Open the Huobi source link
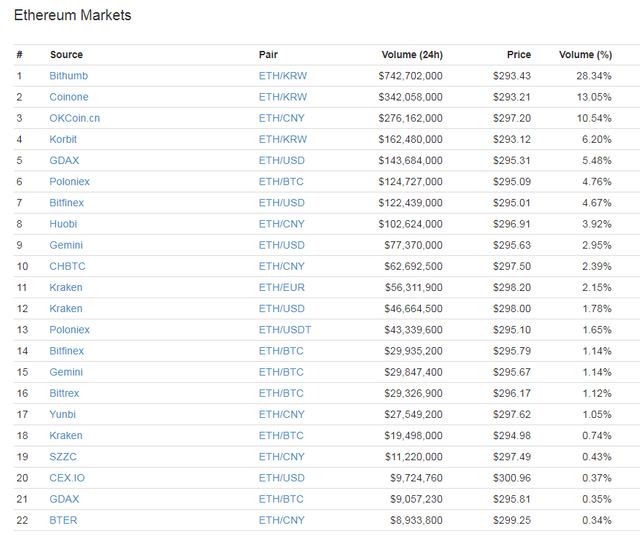This screenshot has height=535, width=640. pyautogui.click(x=63, y=224)
